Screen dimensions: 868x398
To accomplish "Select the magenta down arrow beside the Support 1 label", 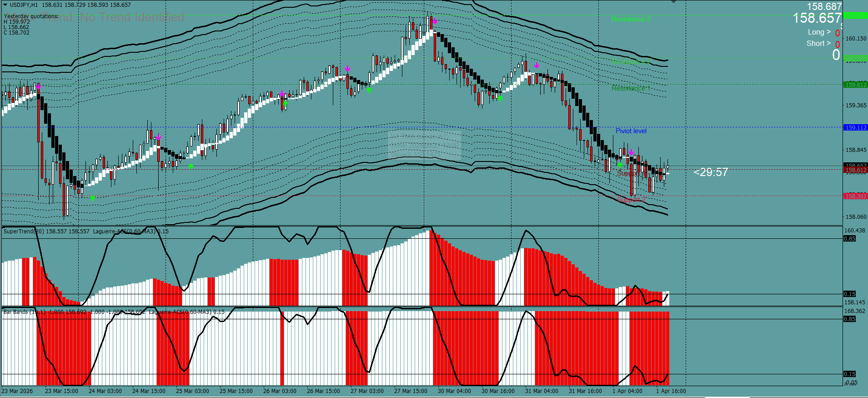I will (631, 152).
